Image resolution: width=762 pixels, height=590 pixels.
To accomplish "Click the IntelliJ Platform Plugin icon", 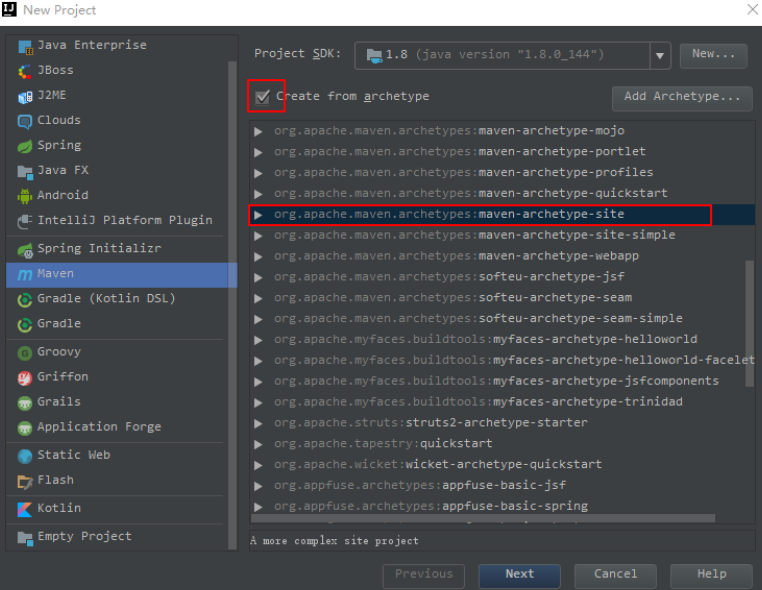I will click(x=25, y=221).
